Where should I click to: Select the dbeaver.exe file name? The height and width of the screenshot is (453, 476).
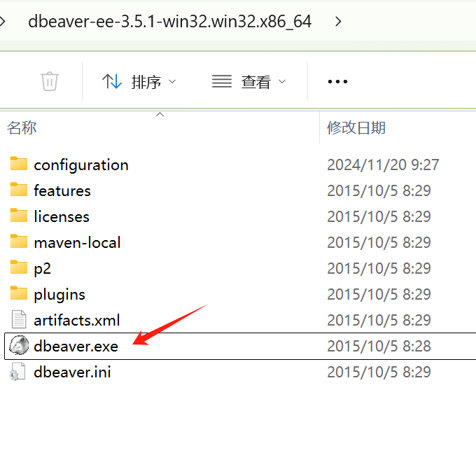76,346
